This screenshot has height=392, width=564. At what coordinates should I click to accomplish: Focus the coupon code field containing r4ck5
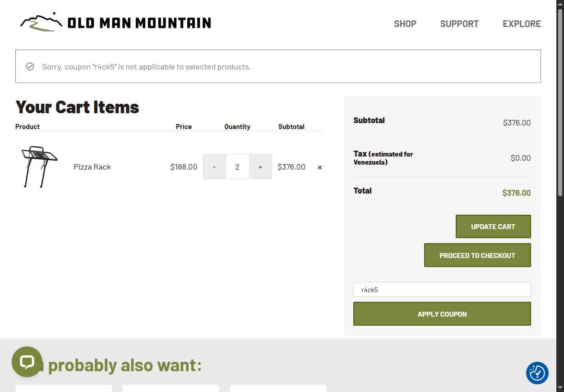coord(442,290)
